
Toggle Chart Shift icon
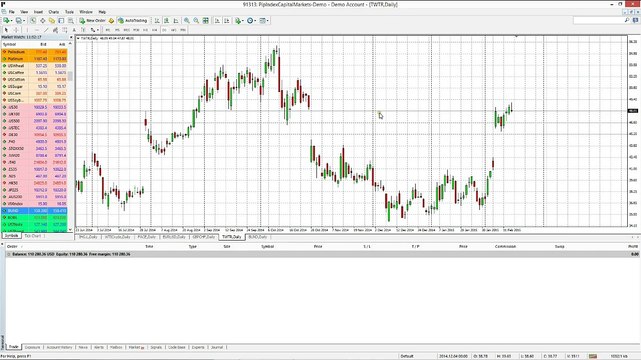(226, 20)
